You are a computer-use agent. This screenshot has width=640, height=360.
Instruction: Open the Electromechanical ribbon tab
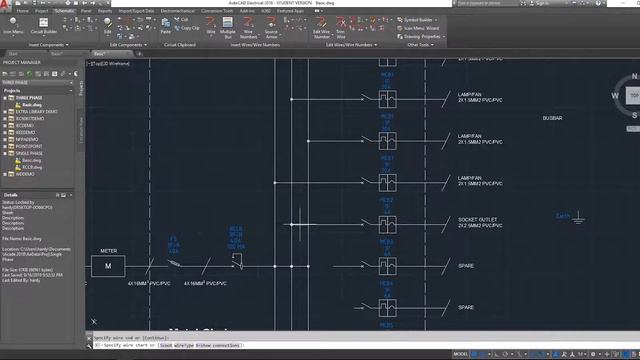(x=178, y=11)
